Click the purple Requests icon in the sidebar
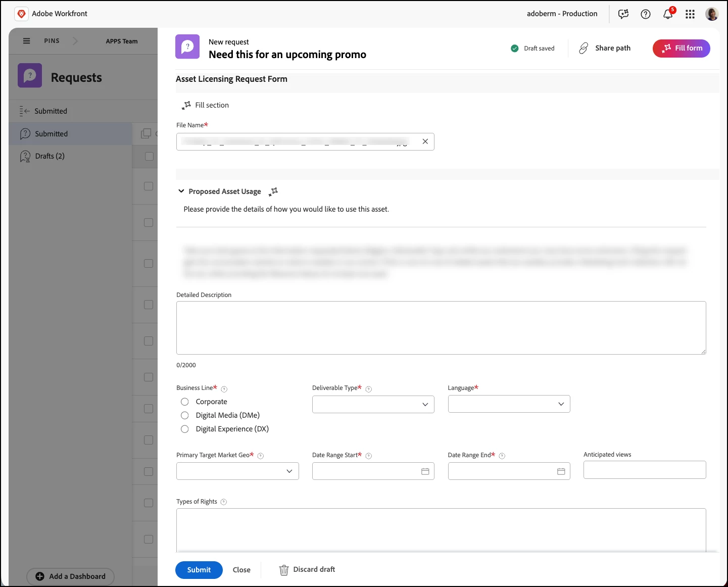Screen dimensions: 728x587 [x=30, y=76]
